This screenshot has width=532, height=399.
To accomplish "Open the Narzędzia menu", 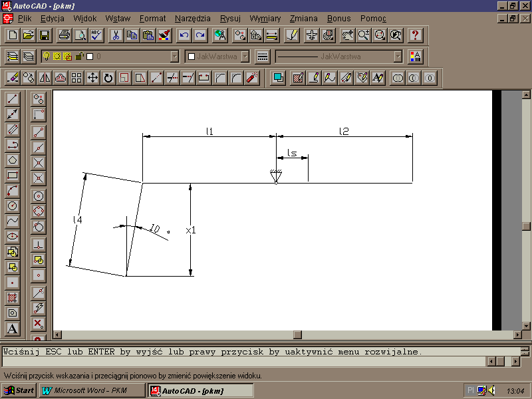I will 193,19.
